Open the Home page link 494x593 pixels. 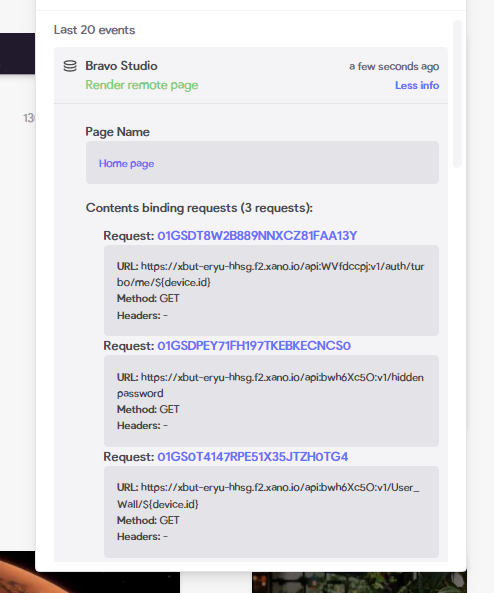coord(126,164)
